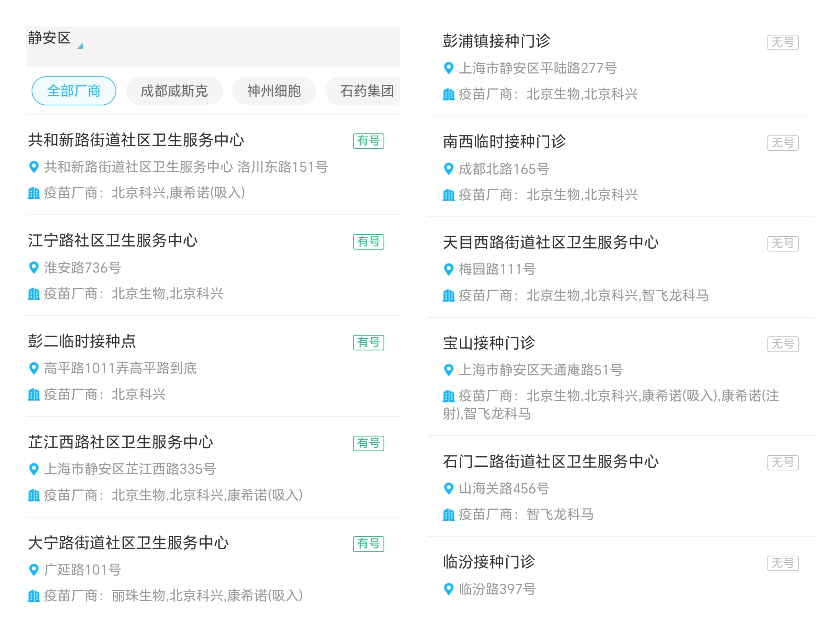Click location pin beside 高平路1011弄高平路到底
Image resolution: width=840 pixels, height=630 pixels.
tap(34, 368)
